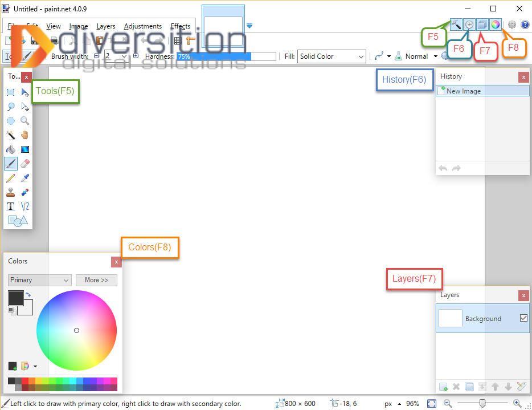
Task: Click Add Color to Palette icon
Action: pos(13,366)
